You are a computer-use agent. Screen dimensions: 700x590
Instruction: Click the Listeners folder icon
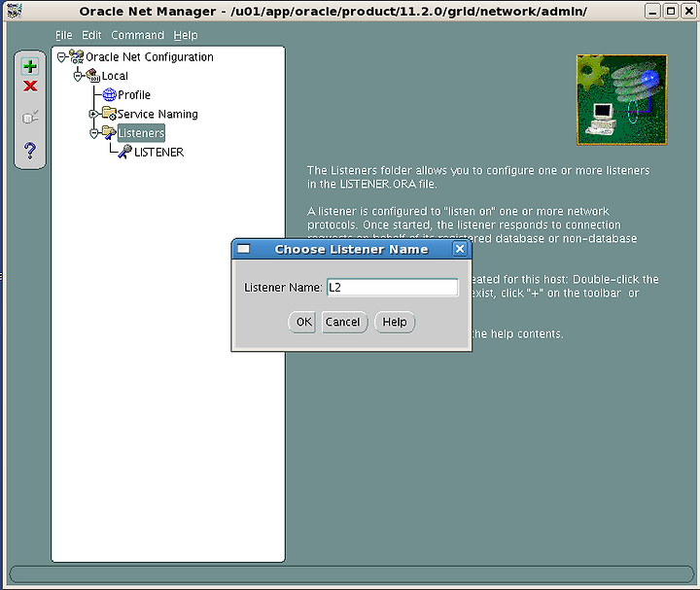109,132
